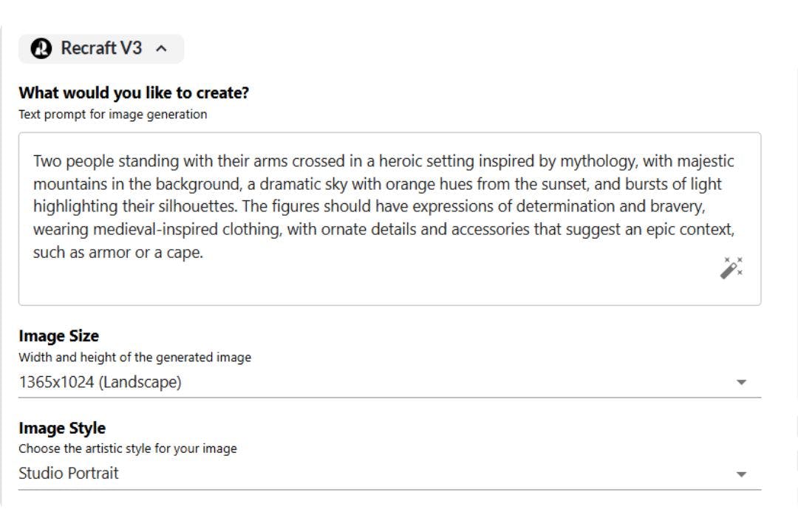The height and width of the screenshot is (532, 798).
Task: Open the Image Size dropdown arrow
Action: pos(741,383)
